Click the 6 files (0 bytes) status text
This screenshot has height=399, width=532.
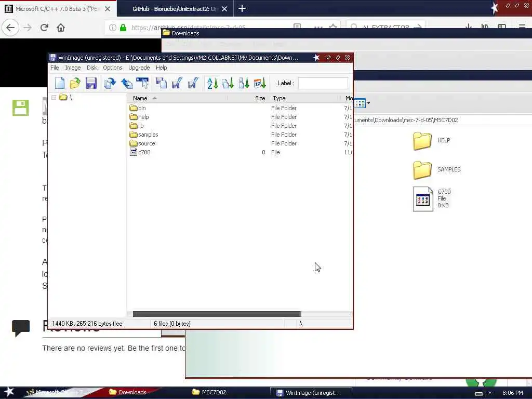point(172,324)
